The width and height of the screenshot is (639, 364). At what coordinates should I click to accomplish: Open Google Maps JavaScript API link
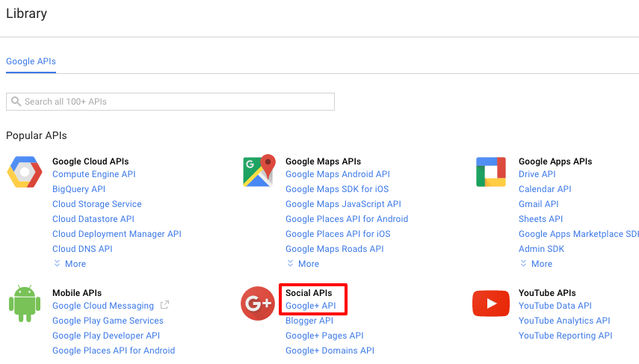[343, 204]
